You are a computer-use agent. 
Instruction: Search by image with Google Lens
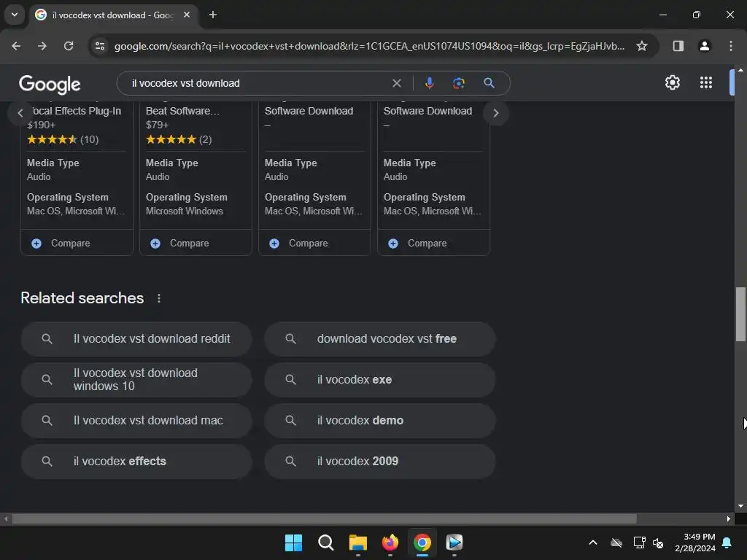pos(458,83)
